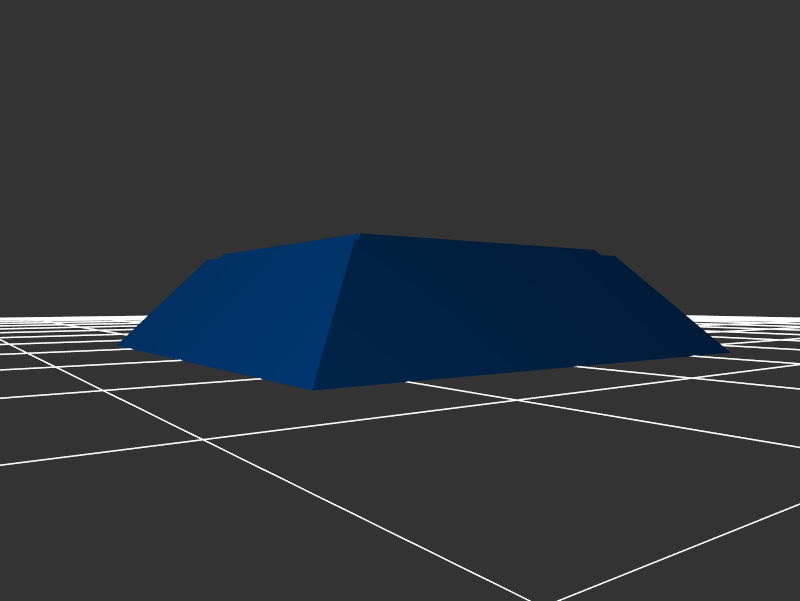Viewport: 800px width, 601px height.
Task: Click the grid intersection front-right of the object
Action: coord(516,400)
